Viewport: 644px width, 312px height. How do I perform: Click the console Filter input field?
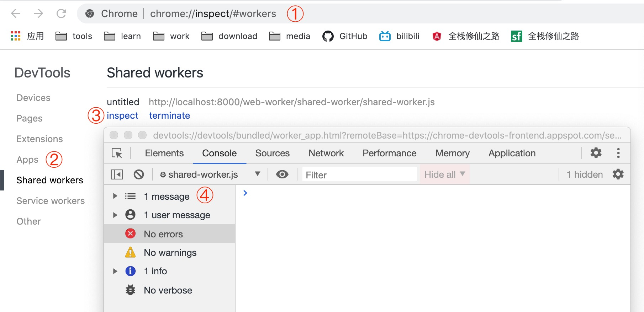coord(359,174)
